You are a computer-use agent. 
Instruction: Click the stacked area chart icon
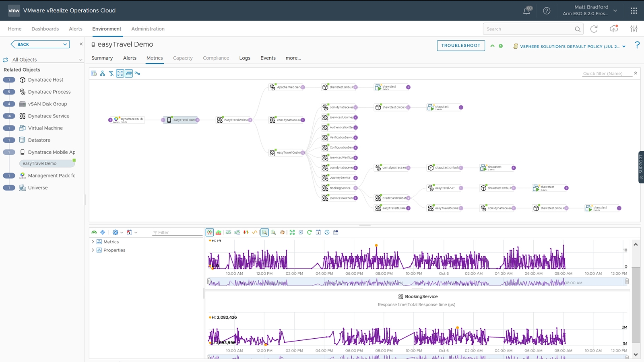(218, 232)
